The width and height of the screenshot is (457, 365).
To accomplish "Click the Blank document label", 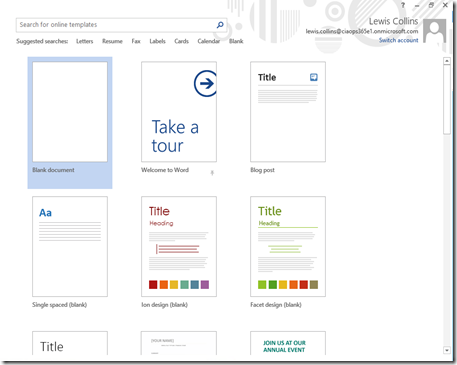I will (53, 170).
